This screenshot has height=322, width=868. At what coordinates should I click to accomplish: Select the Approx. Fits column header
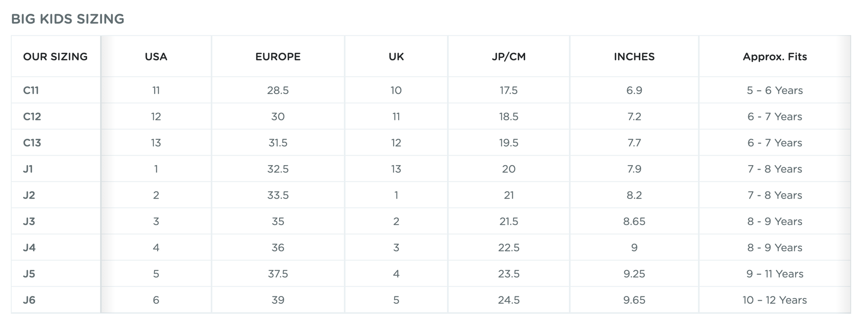click(x=775, y=57)
